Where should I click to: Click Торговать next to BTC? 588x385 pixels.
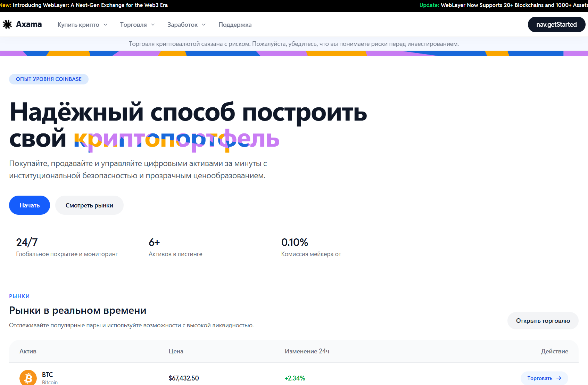point(544,378)
